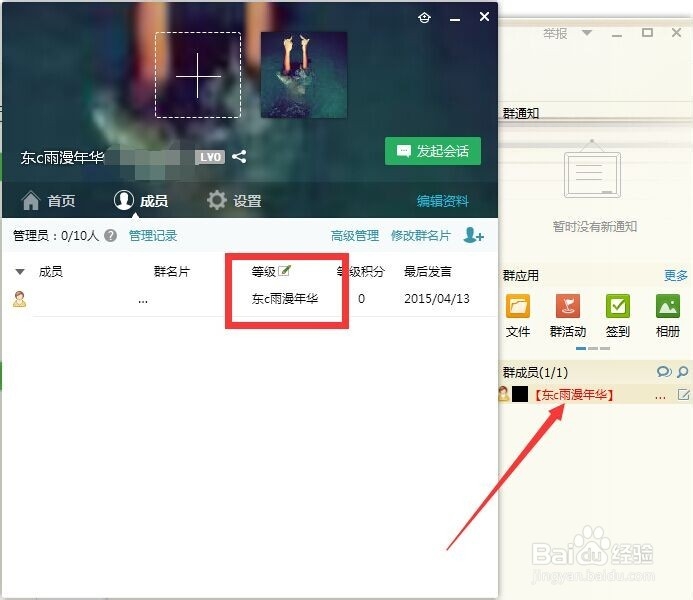Click the 群应用 page indicator dots

click(x=593, y=349)
